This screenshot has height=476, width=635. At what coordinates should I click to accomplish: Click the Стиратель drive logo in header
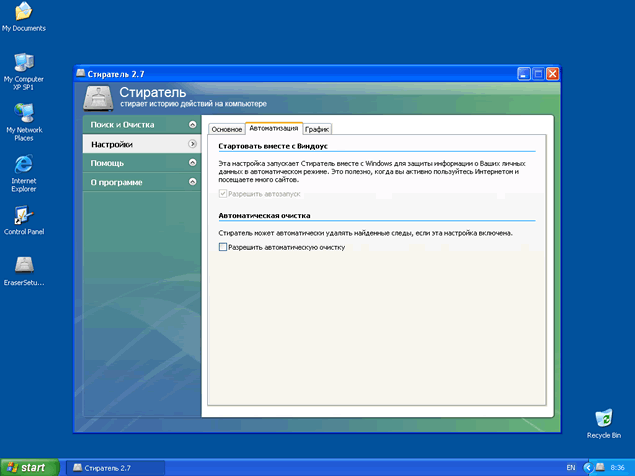(x=99, y=97)
